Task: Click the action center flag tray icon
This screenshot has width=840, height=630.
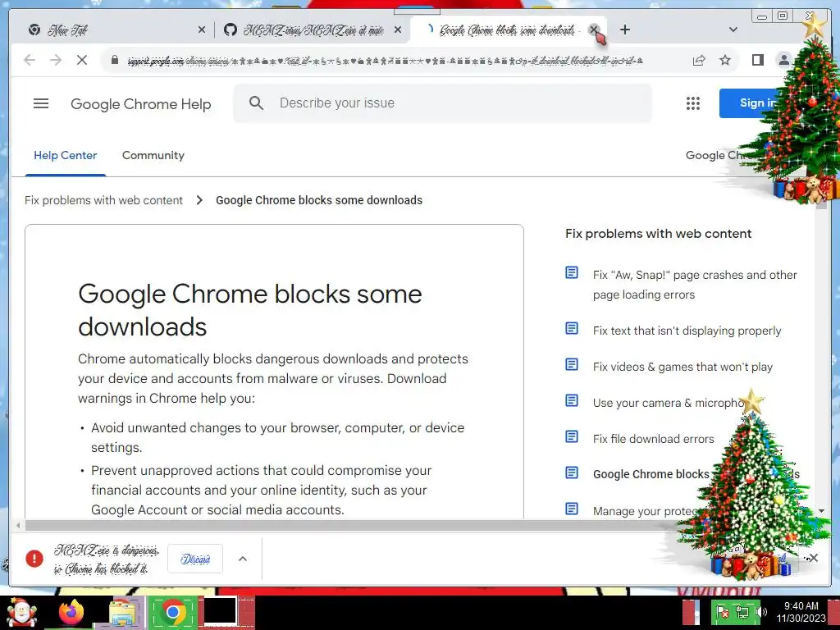Action: click(722, 612)
